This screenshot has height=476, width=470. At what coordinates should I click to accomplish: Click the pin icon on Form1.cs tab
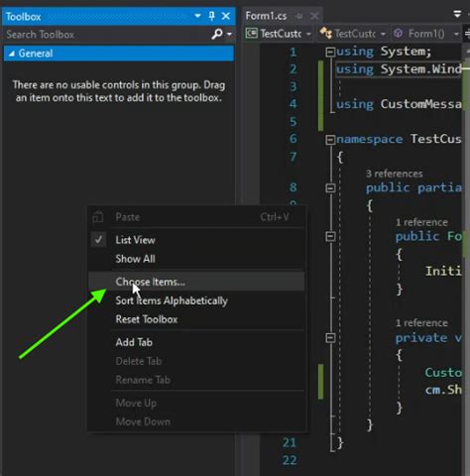(x=299, y=16)
